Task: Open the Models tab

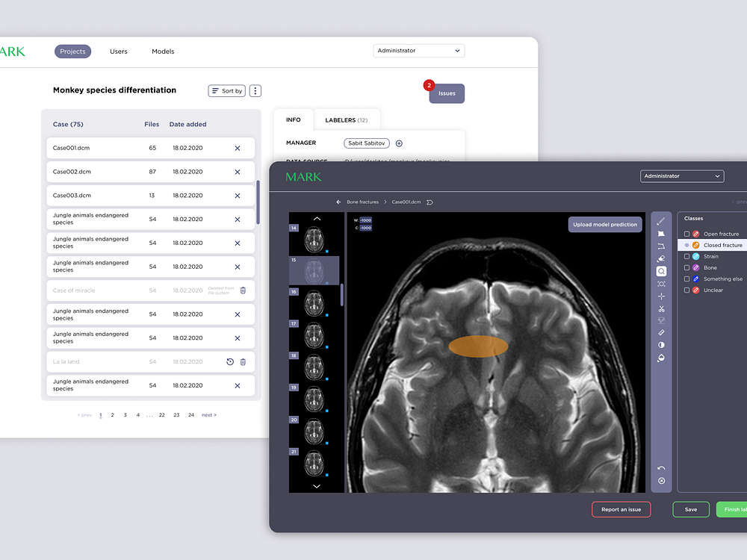Action: 163,52
